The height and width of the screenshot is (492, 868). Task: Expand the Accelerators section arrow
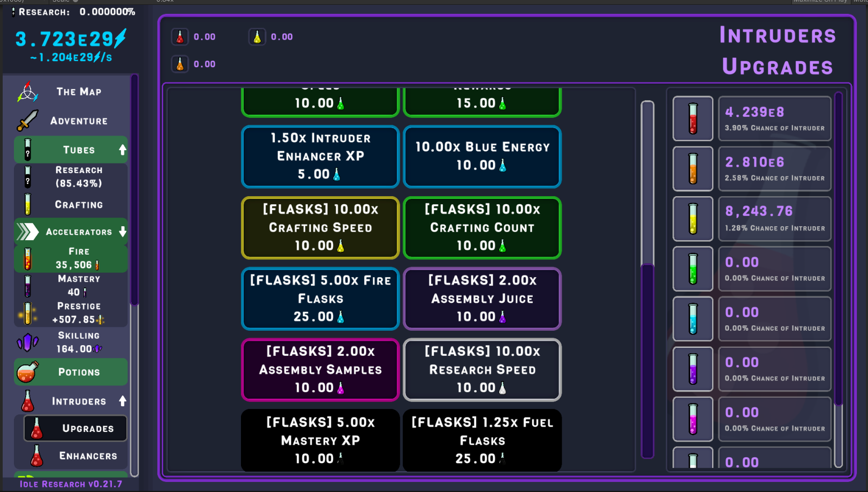coord(123,232)
